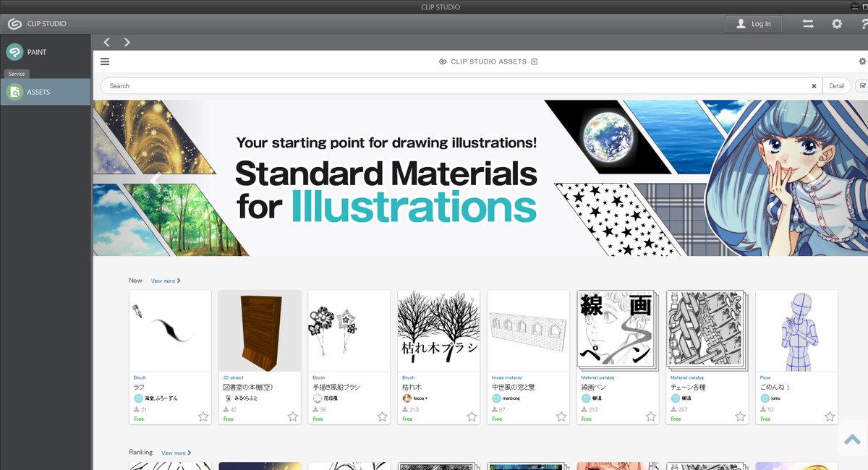Click the みるくらふと author avatar
The width and height of the screenshot is (868, 470).
(228, 398)
